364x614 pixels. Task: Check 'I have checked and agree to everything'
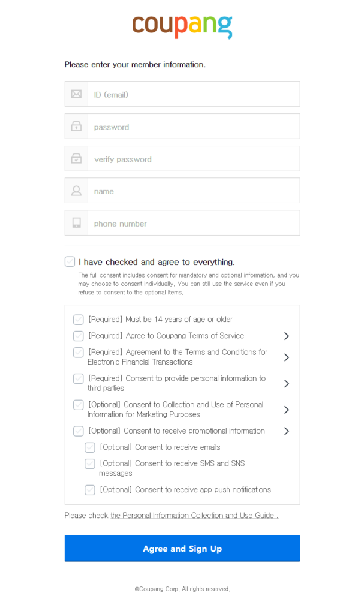[70, 261]
